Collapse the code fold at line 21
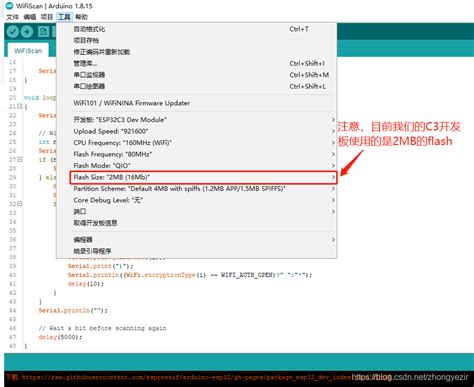The height and width of the screenshot is (387, 474). 20,106
